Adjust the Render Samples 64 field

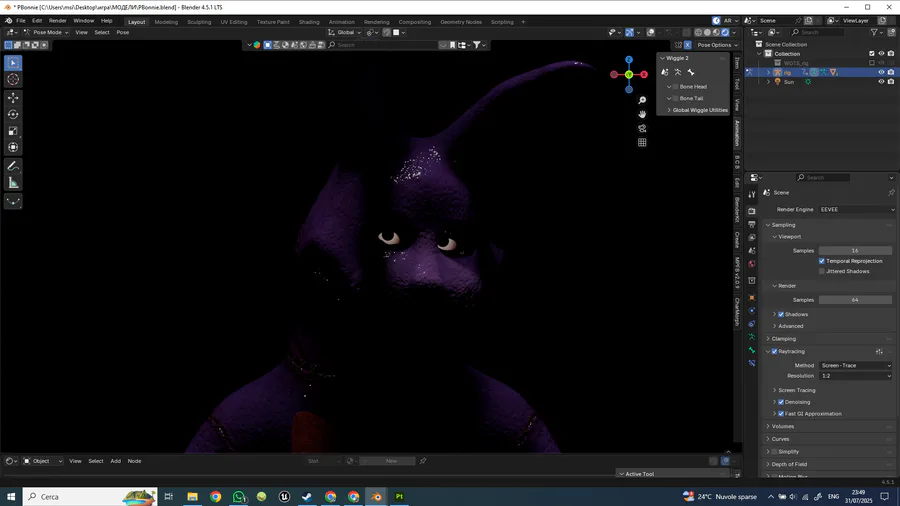pos(855,300)
